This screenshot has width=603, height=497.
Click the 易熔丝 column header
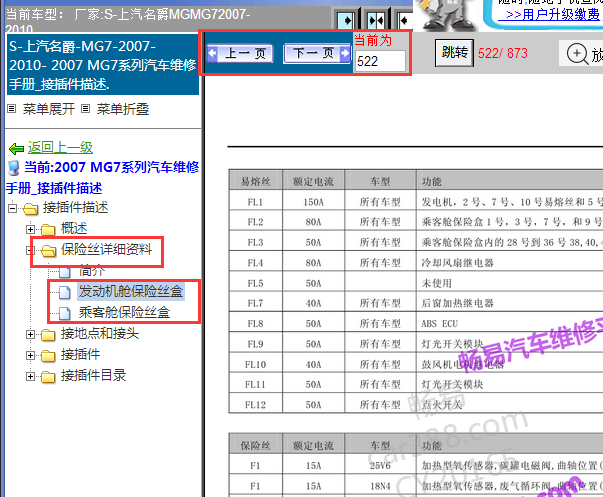255,181
